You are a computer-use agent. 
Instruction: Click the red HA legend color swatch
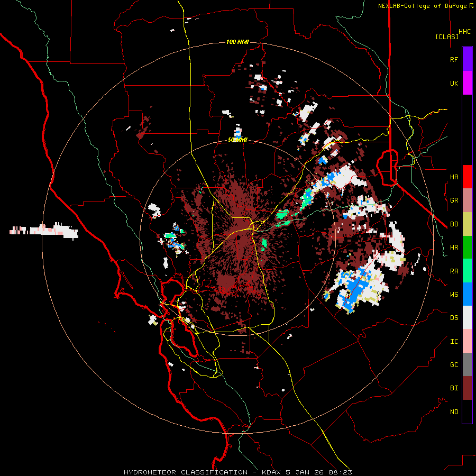tap(467, 177)
